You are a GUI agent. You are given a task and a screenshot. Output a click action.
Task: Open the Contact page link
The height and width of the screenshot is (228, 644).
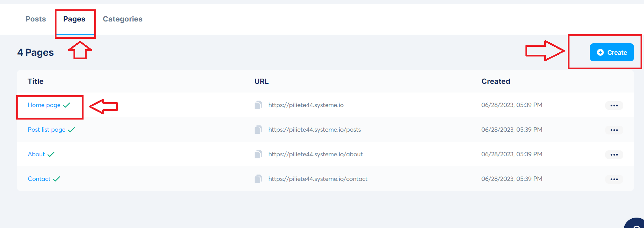pyautogui.click(x=39, y=179)
